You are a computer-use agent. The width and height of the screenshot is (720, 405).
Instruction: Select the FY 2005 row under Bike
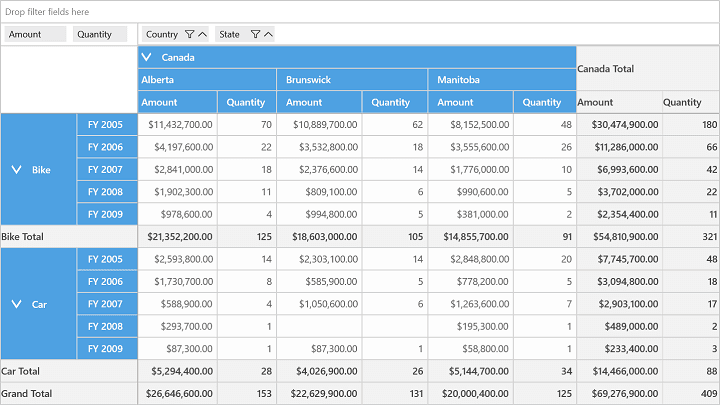pos(107,125)
